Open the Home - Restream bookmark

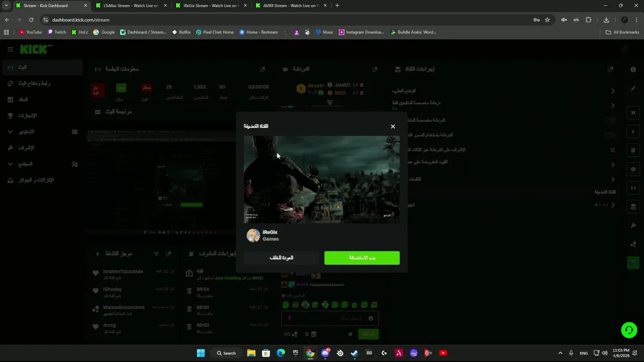259,32
